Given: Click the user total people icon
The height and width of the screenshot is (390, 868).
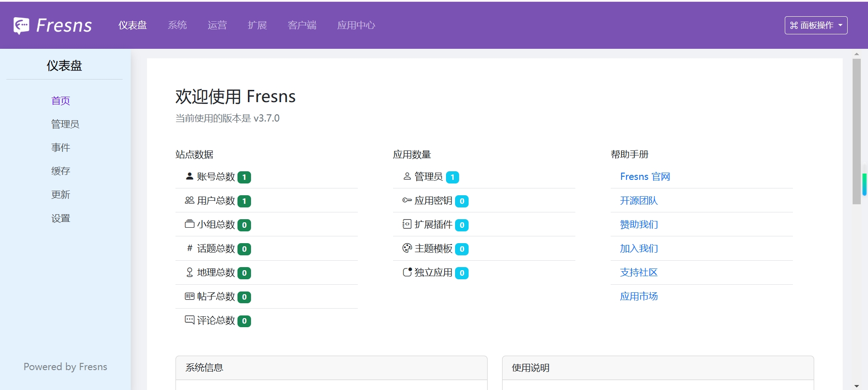Looking at the screenshot, I should [x=190, y=200].
